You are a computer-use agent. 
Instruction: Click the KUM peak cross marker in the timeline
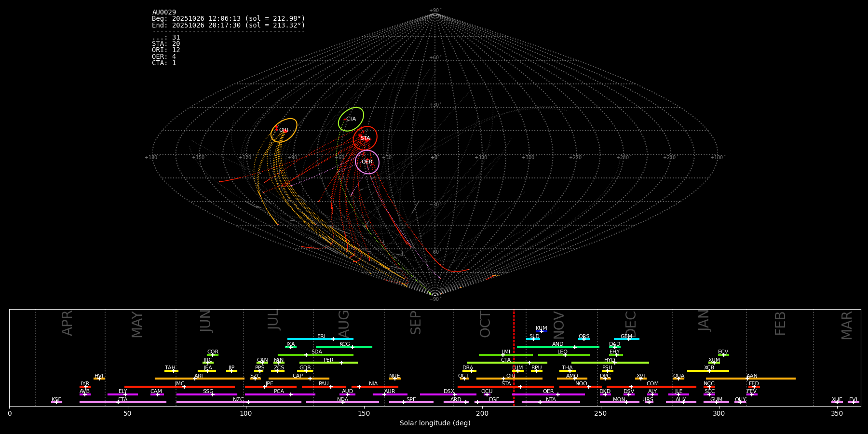pos(541,331)
